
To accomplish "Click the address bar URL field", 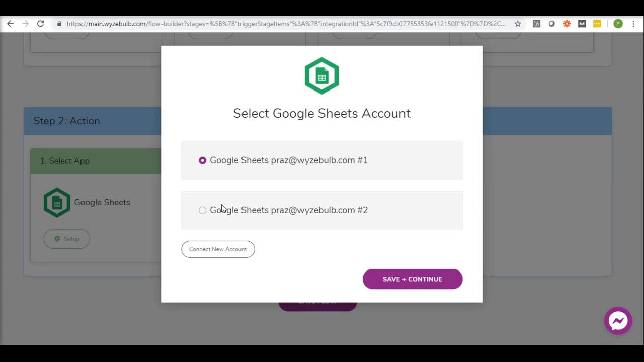I will (286, 24).
